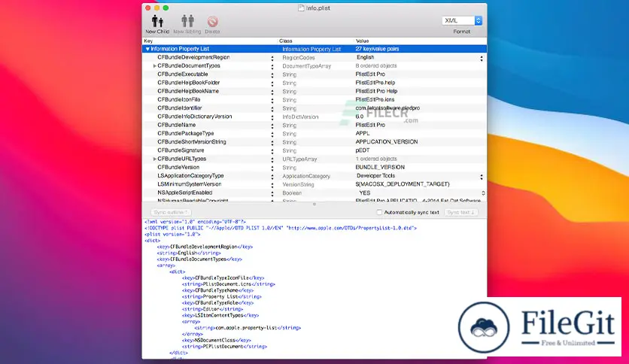Click the value '$(MACOSX_DEPLOYMENT_TARGET)'
Image resolution: width=629 pixels, height=364 pixels.
click(403, 184)
